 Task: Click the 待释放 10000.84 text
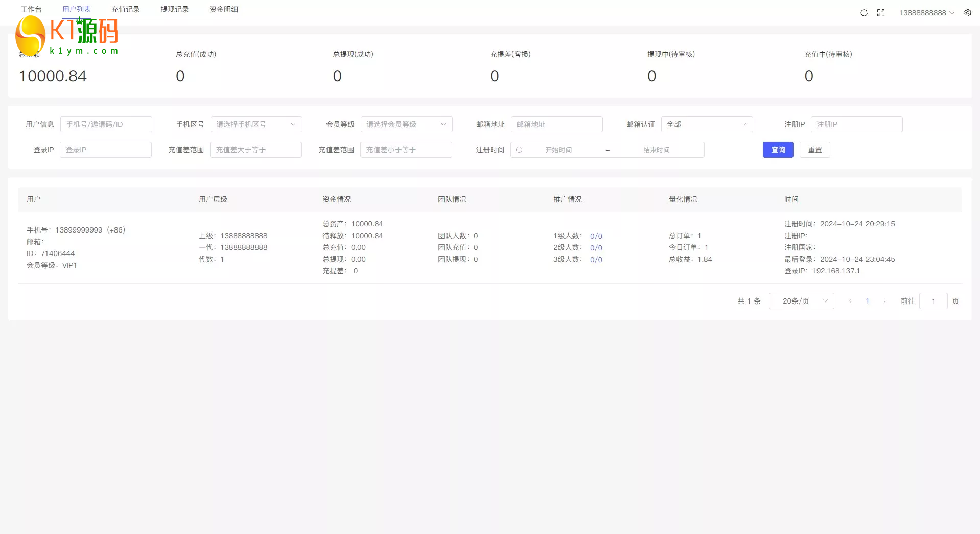353,236
